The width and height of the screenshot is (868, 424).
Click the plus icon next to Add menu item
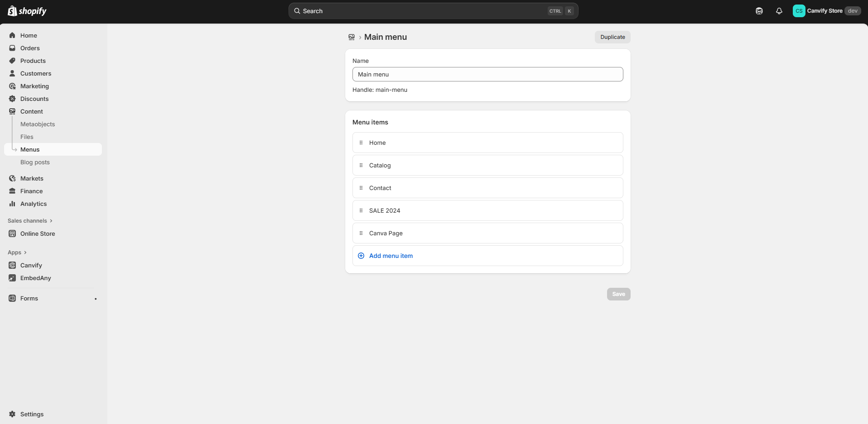[361, 256]
